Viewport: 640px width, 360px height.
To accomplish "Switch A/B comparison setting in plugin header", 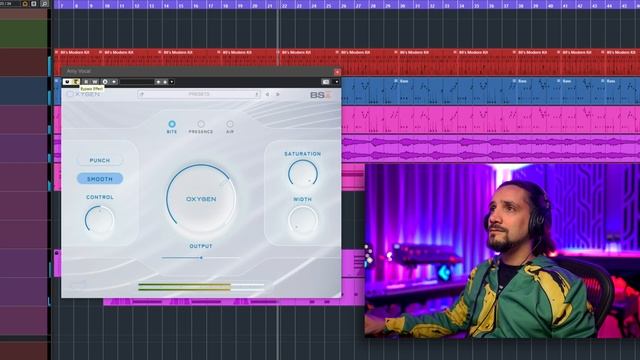I will point(105,82).
